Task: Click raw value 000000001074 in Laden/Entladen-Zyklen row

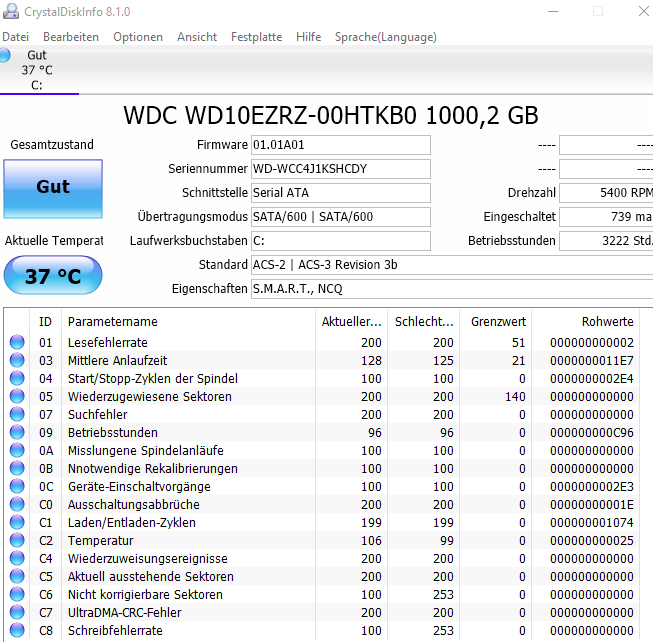Action: coord(592,523)
